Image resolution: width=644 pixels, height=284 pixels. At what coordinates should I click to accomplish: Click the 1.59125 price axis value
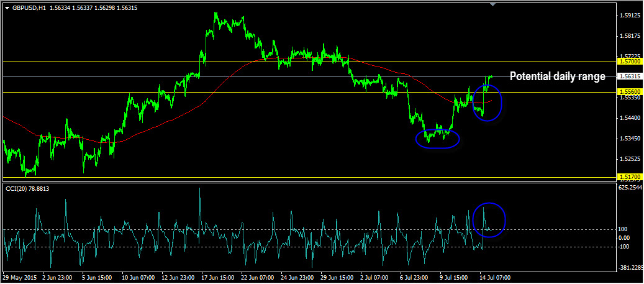click(x=630, y=16)
